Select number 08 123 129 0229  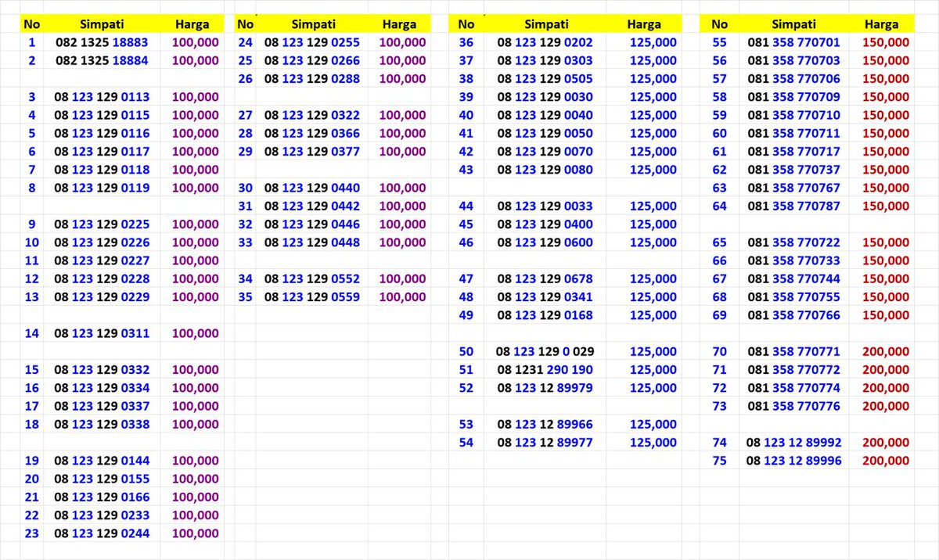[x=102, y=297]
